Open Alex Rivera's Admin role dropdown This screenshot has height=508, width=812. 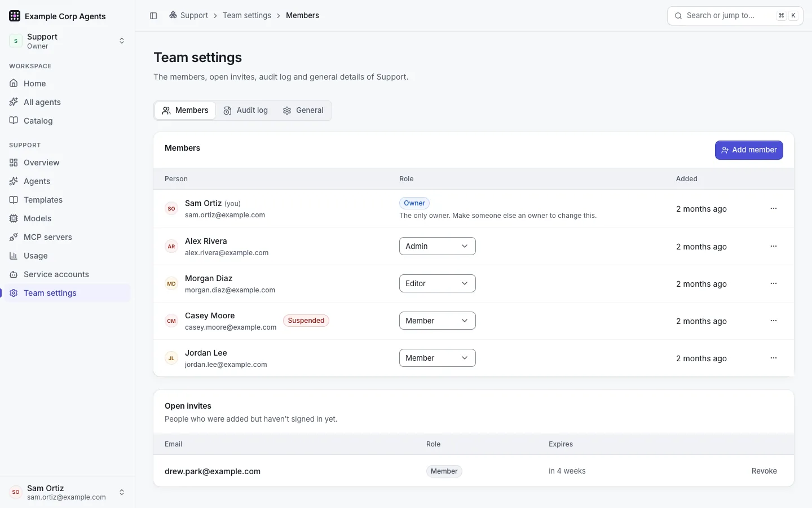point(438,246)
